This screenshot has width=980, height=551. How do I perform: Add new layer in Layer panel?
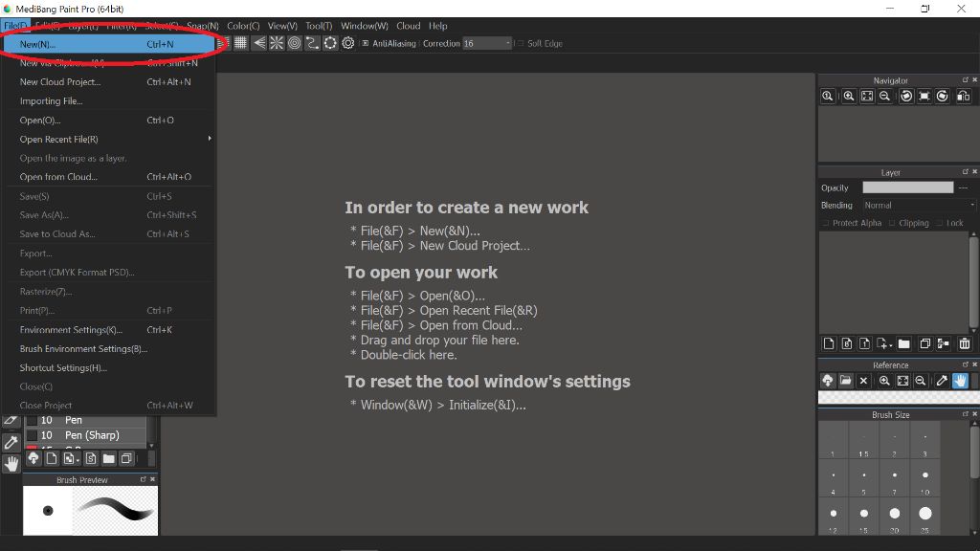pyautogui.click(x=829, y=343)
